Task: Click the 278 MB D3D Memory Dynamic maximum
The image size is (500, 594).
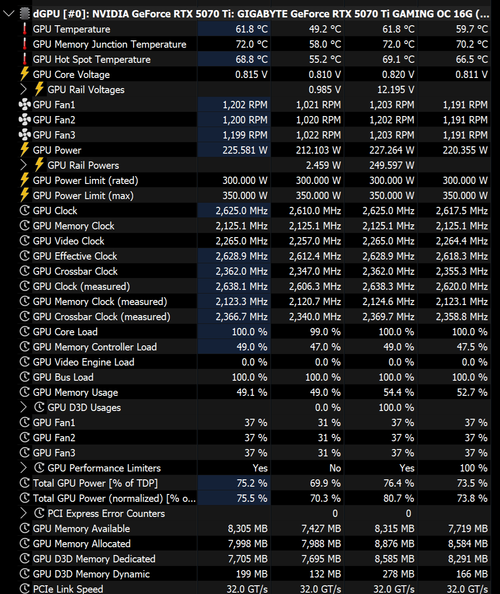Action: (x=398, y=574)
